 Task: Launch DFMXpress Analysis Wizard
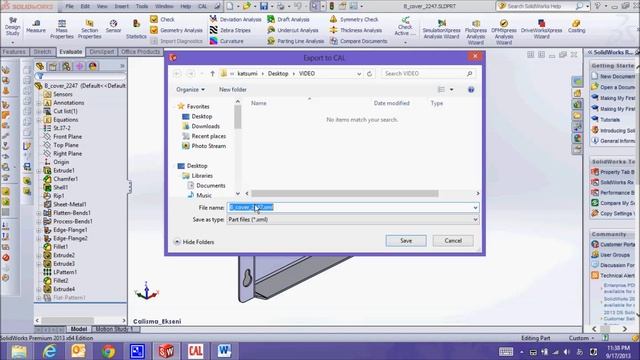pos(504,32)
